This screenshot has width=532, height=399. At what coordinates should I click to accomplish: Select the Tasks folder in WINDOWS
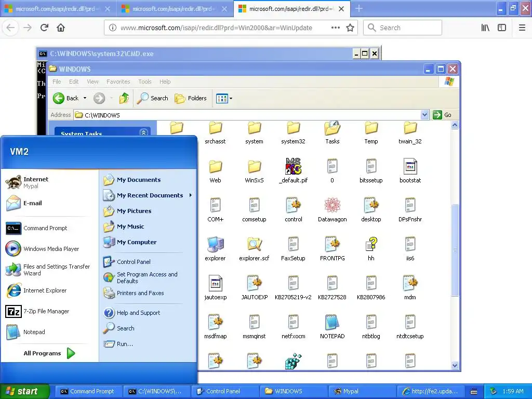332,134
